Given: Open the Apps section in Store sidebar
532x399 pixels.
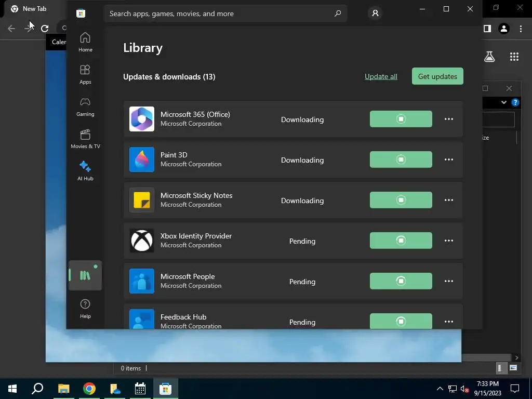Looking at the screenshot, I should click(x=85, y=74).
